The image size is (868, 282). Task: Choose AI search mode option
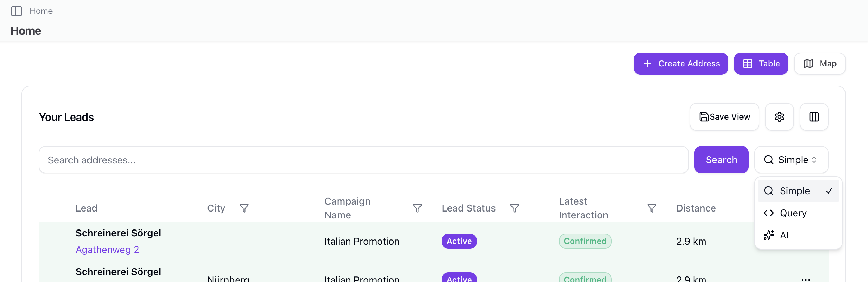click(798, 235)
